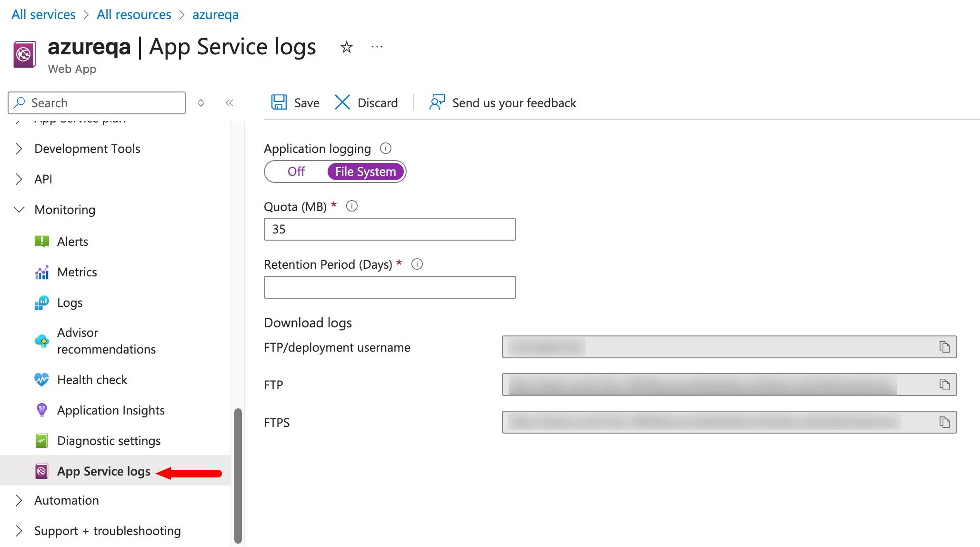This screenshot has height=547, width=980.
Task: Expand the Automation section
Action: [x=19, y=500]
